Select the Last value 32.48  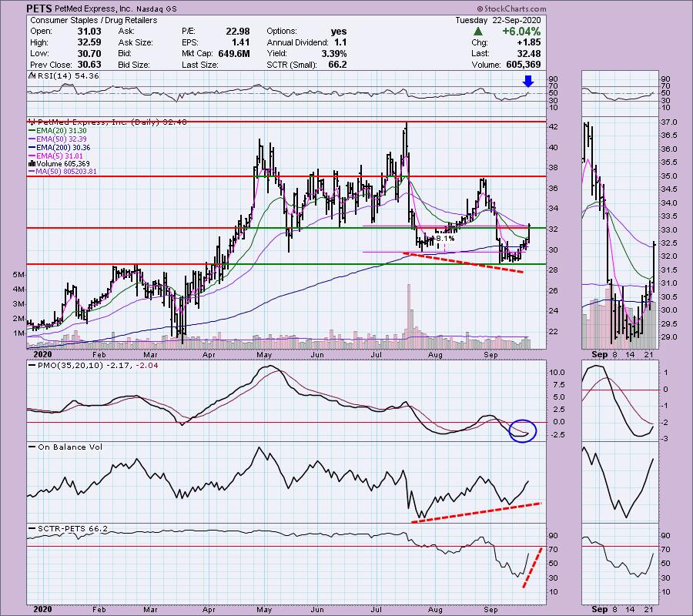click(529, 53)
